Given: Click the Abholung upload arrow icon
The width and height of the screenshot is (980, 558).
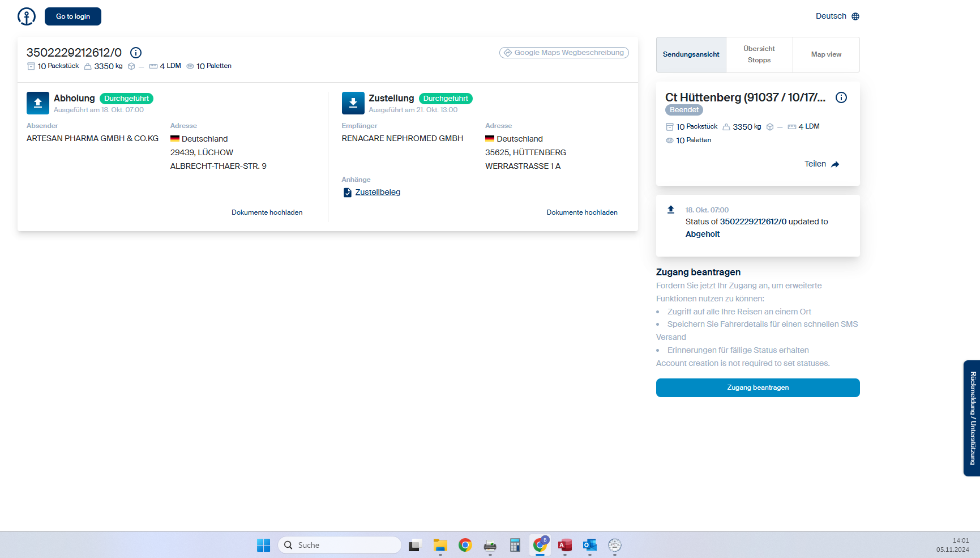Looking at the screenshot, I should pyautogui.click(x=38, y=103).
